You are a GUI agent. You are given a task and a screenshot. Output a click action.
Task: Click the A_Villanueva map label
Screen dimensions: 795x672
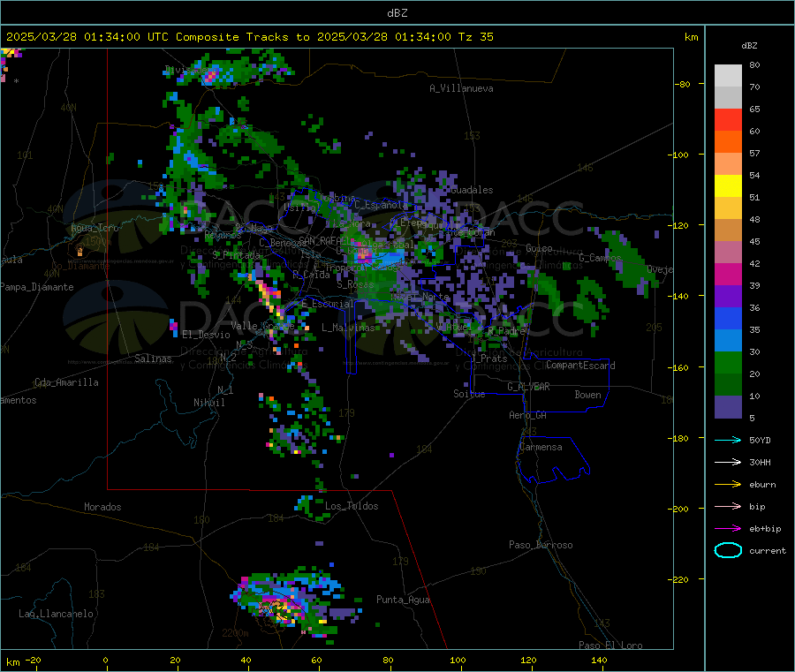(x=461, y=88)
